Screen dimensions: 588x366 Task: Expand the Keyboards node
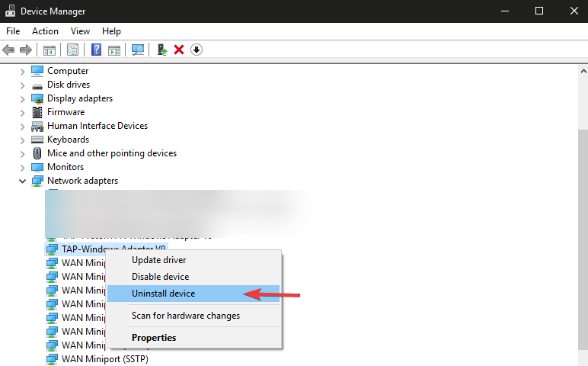click(23, 140)
